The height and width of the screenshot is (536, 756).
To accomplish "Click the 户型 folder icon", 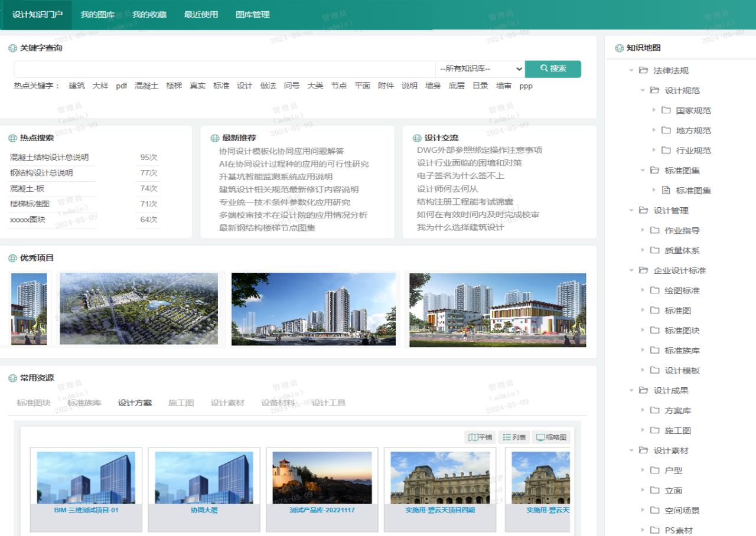I will (x=654, y=470).
